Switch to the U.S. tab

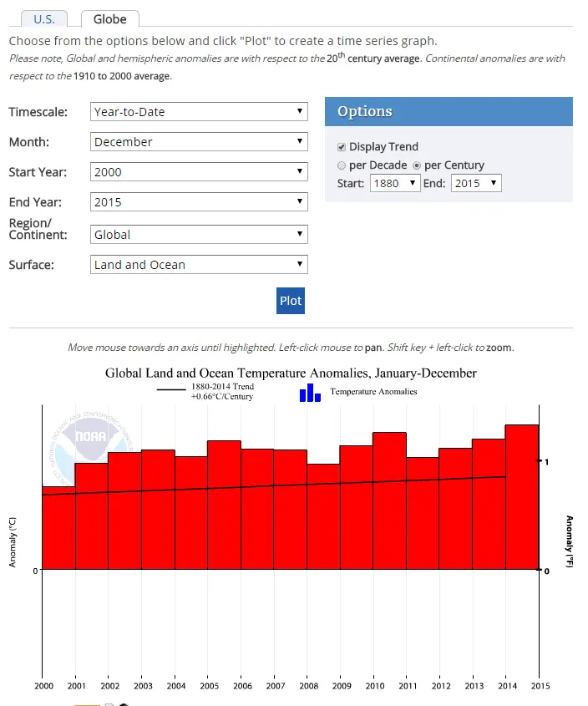(x=44, y=19)
